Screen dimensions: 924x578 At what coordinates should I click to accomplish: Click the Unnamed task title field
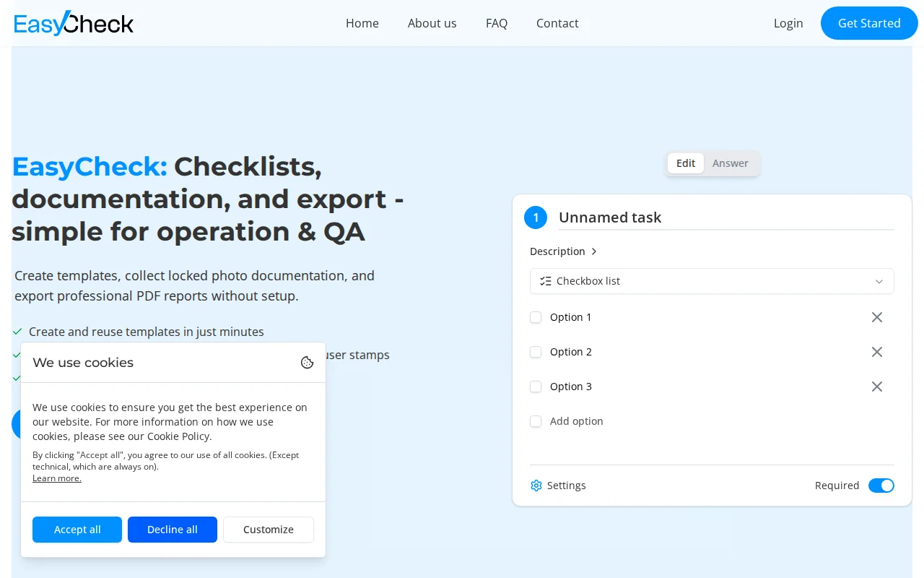[x=726, y=217]
